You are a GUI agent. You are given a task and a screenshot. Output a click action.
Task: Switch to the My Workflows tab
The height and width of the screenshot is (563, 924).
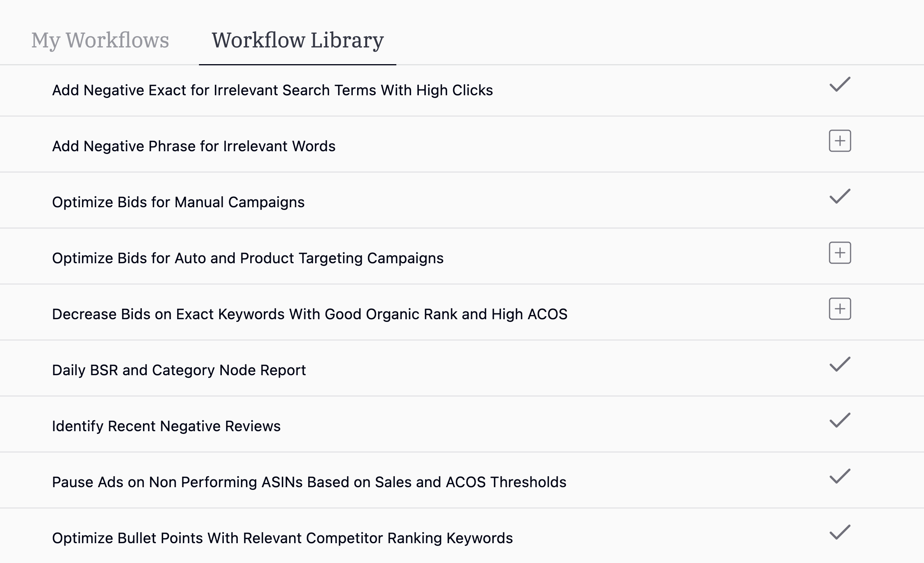tap(101, 39)
